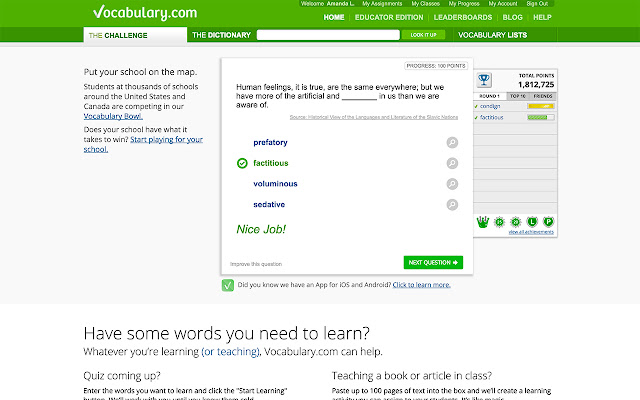The width and height of the screenshot is (640, 400).
Task: Click 'Teaching a book or article in class?' heading
Action: coord(412,376)
